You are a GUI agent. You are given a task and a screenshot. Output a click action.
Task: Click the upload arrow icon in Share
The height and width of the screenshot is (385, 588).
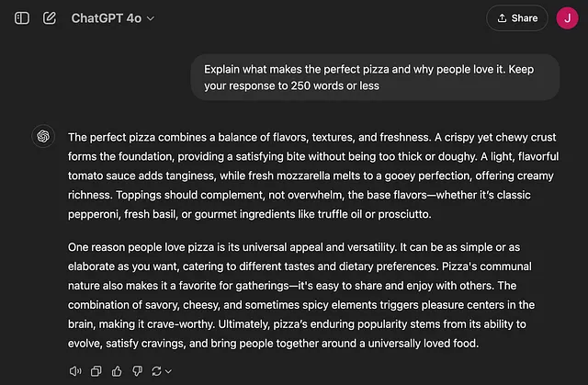(503, 18)
